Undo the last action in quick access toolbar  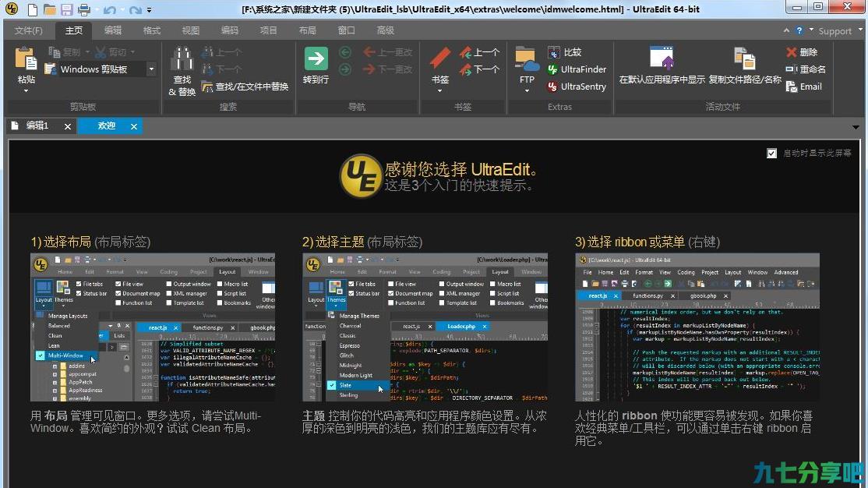point(110,10)
